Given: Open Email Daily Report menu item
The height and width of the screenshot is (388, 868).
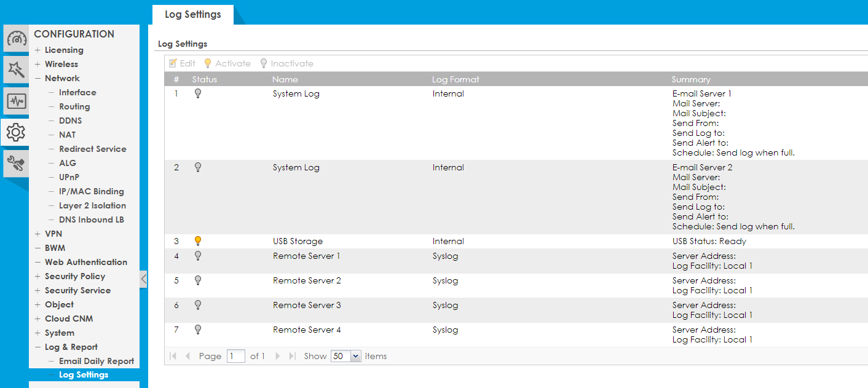Looking at the screenshot, I should 96,361.
